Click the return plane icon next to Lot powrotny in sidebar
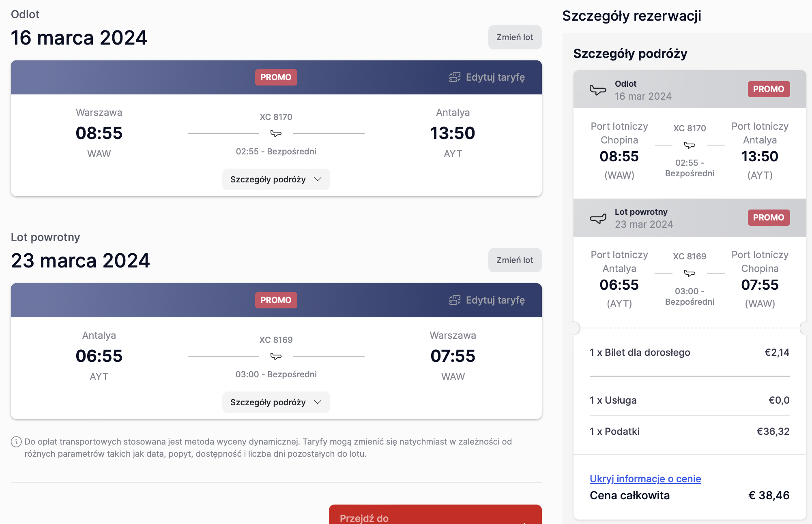 [x=598, y=218]
